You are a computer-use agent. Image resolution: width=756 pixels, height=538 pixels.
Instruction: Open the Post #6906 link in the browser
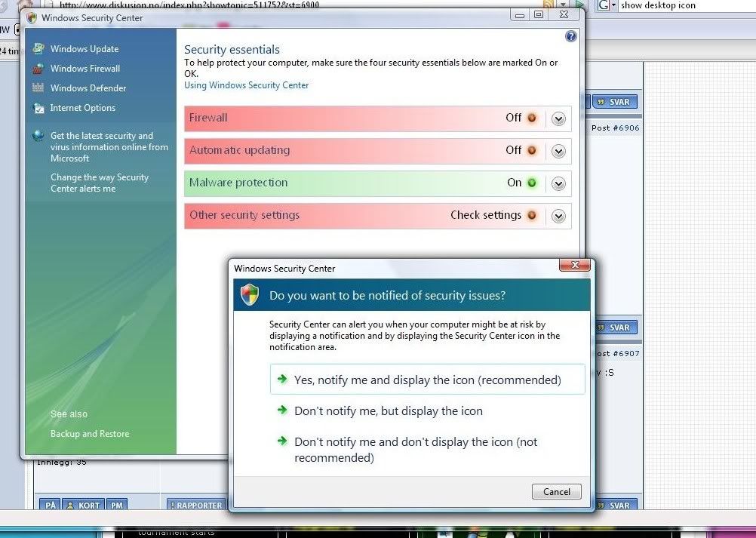(x=615, y=128)
